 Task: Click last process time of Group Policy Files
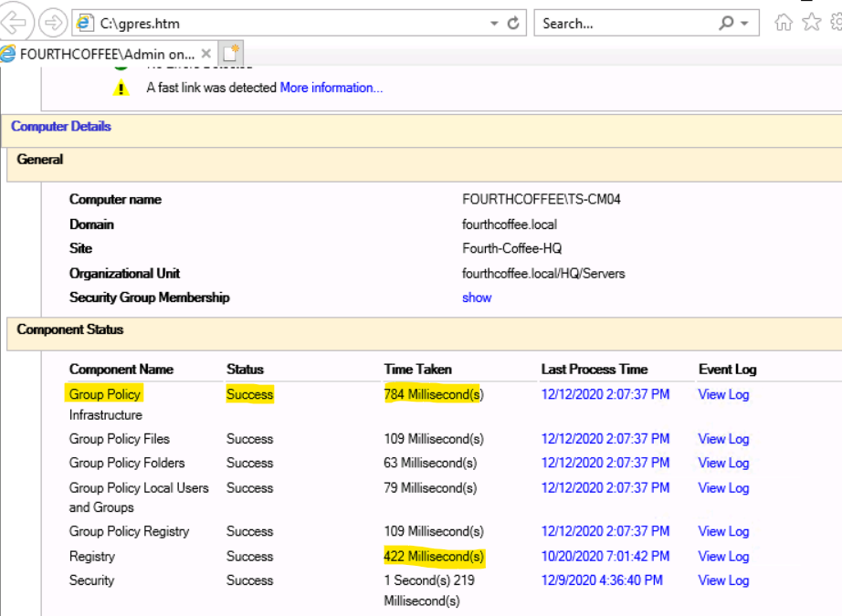(605, 439)
